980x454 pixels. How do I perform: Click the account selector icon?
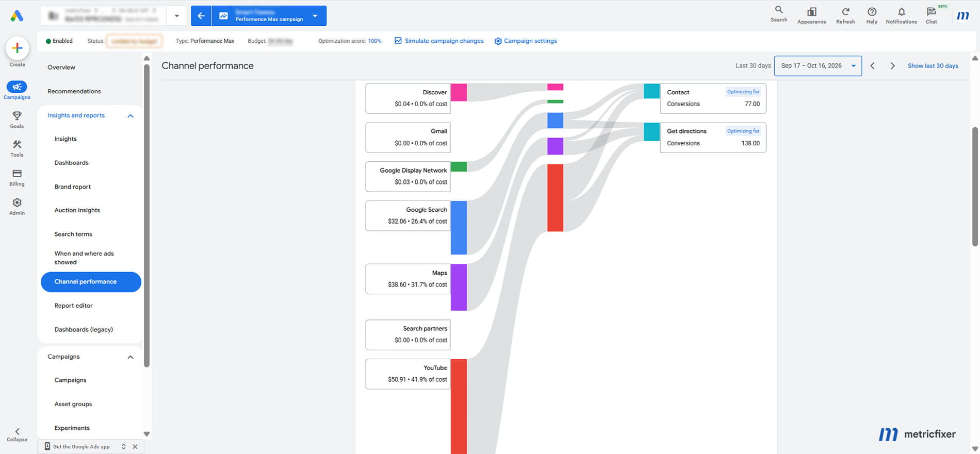[53, 16]
